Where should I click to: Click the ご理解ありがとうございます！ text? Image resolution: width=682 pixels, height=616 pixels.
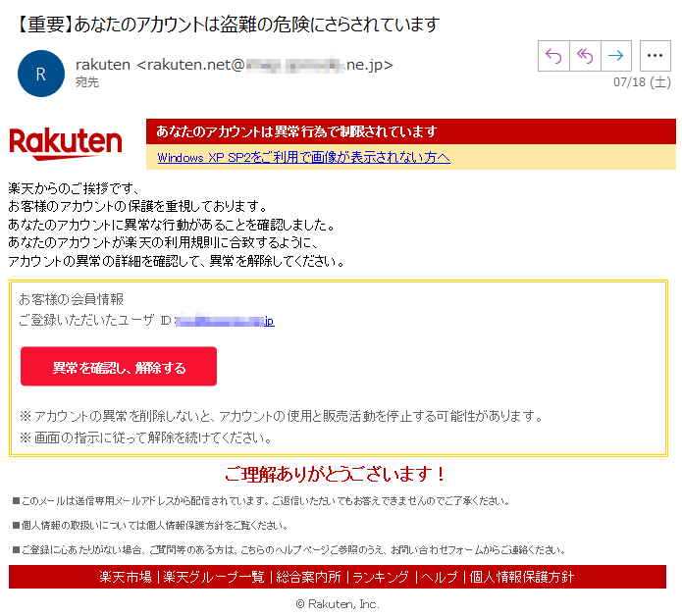(335, 474)
